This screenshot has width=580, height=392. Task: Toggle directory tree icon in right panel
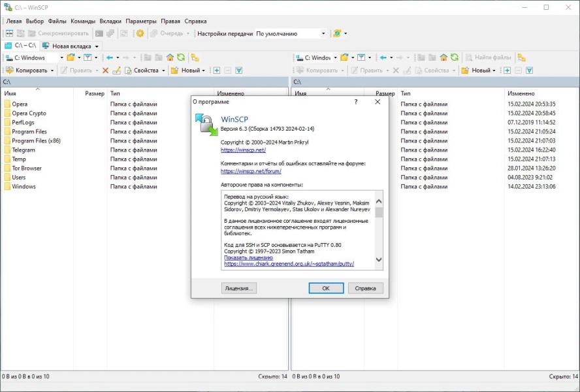[522, 57]
